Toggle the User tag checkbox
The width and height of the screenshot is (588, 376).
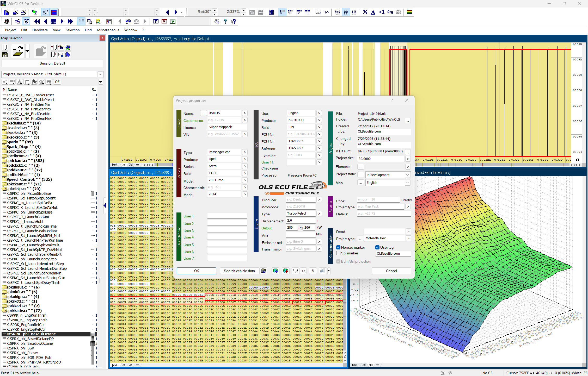(377, 247)
